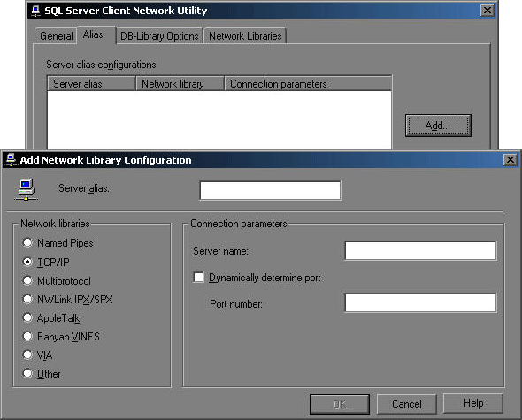The width and height of the screenshot is (522, 420).
Task: Click the Add Network Library Configuration title icon
Action: (x=11, y=160)
